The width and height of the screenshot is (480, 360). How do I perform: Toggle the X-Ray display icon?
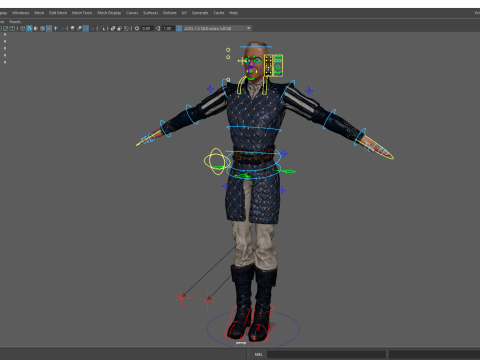[x=113, y=28]
